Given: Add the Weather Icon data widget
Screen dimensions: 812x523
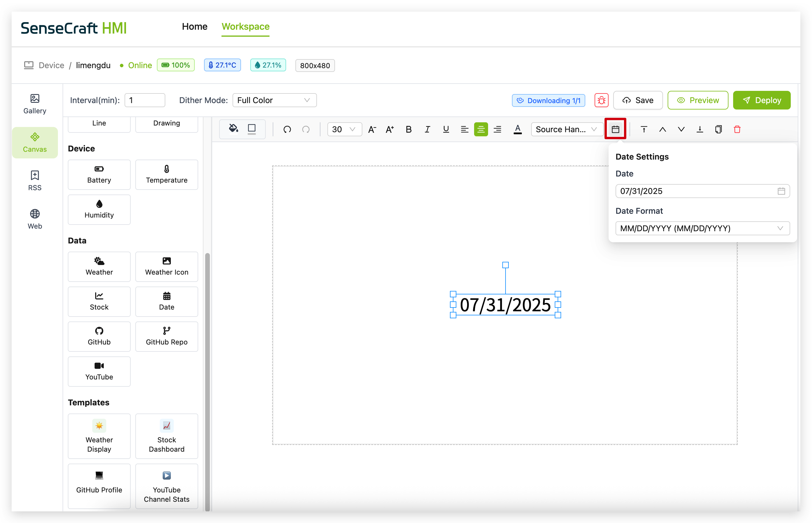Looking at the screenshot, I should [x=166, y=266].
